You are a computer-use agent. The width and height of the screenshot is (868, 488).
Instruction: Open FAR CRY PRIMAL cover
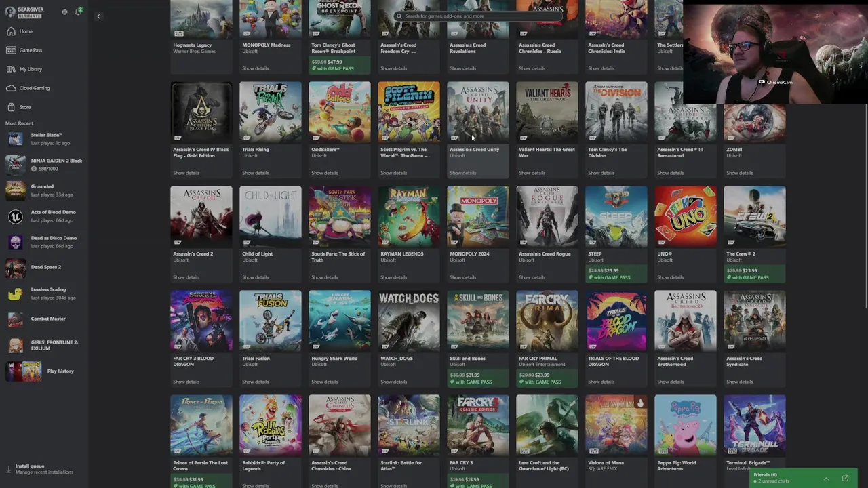coord(547,321)
